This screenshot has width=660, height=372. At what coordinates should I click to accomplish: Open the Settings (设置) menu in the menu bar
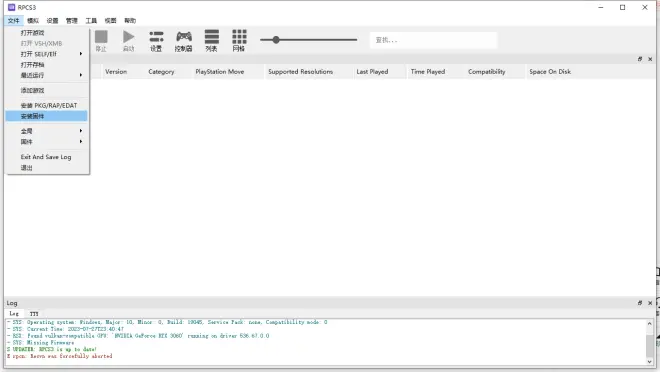52,21
